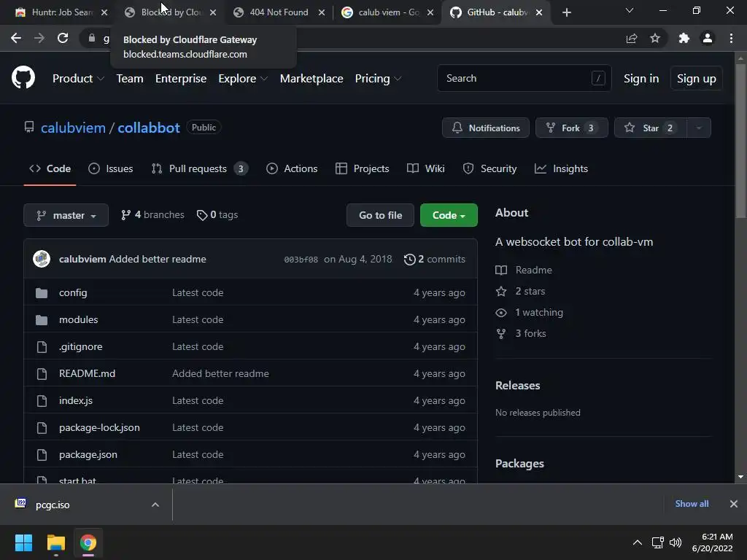Viewport: 747px width, 560px height.
Task: Open the Wiki tab
Action: point(425,168)
